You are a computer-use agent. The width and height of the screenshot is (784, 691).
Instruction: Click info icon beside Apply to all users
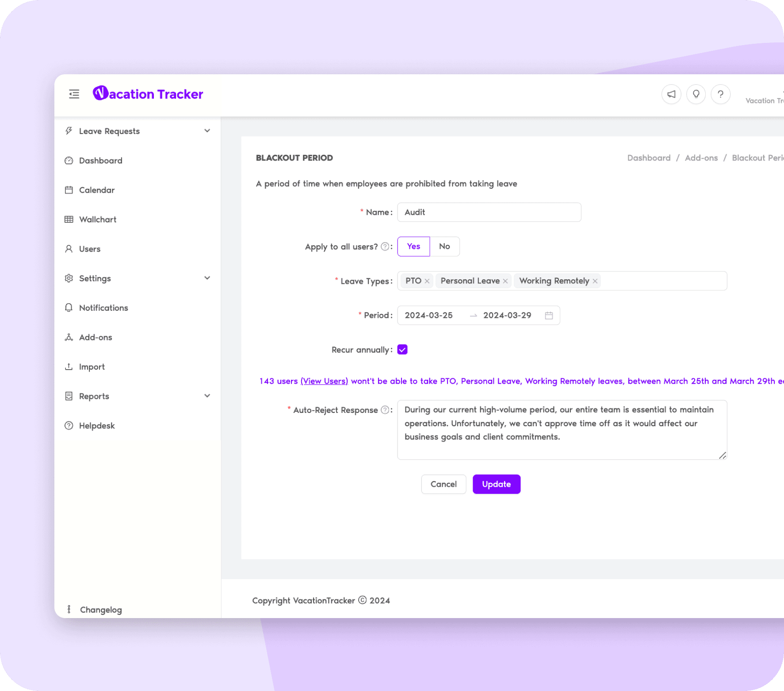[x=385, y=247]
